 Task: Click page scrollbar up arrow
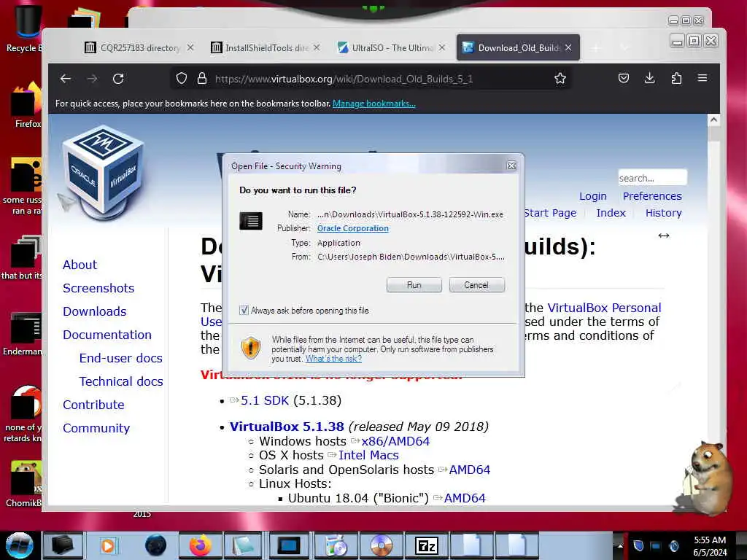(x=713, y=120)
